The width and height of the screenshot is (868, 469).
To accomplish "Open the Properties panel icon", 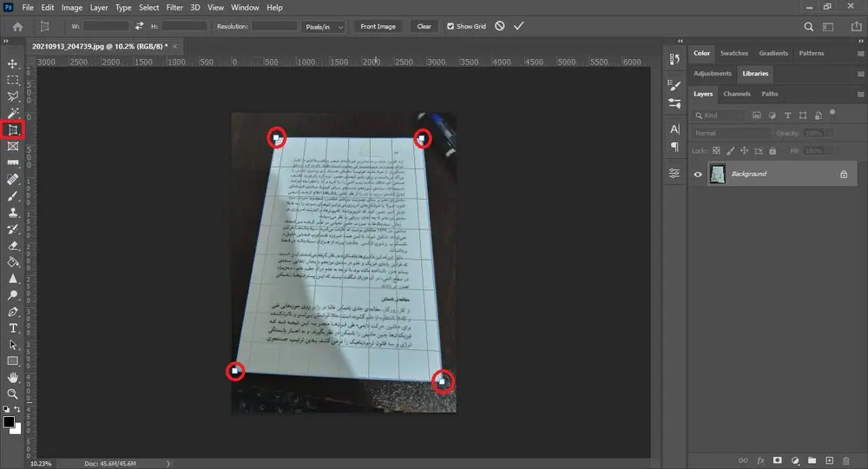I will [x=674, y=174].
